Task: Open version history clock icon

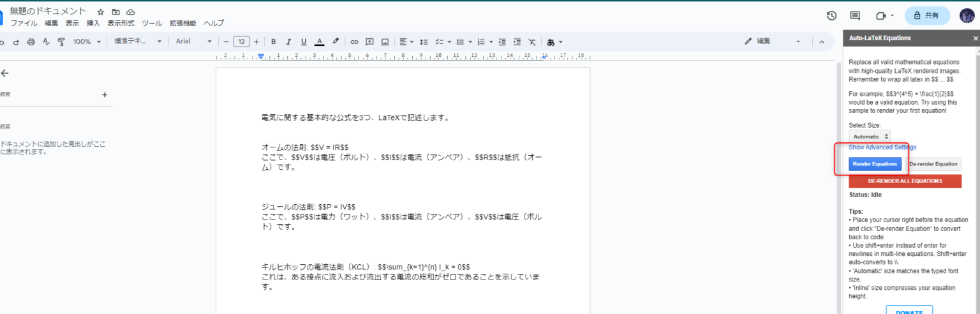Action: (831, 16)
